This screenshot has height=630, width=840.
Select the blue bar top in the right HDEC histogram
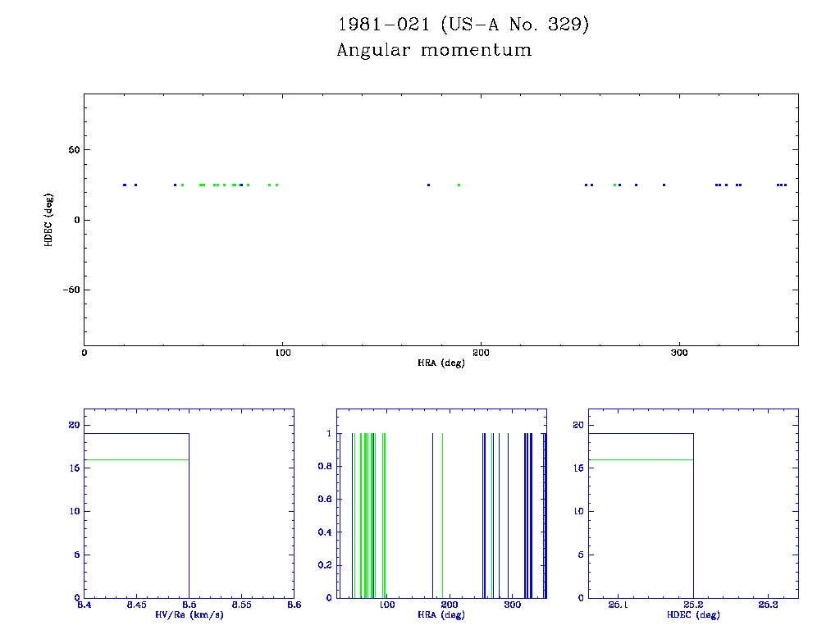pos(641,433)
